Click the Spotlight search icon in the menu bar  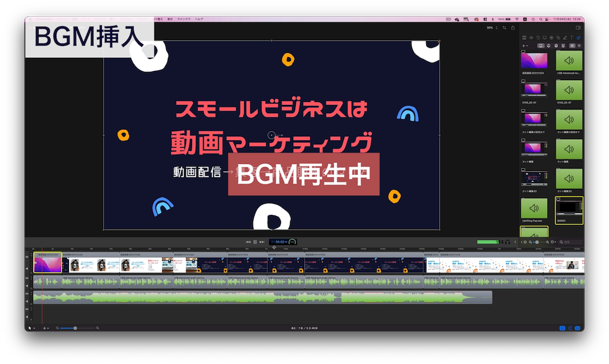(x=541, y=19)
